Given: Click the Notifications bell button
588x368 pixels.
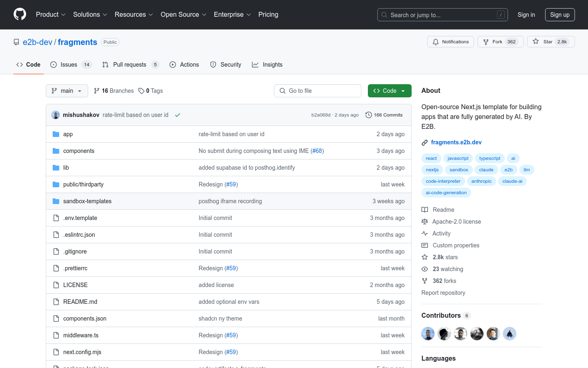Looking at the screenshot, I should point(450,42).
